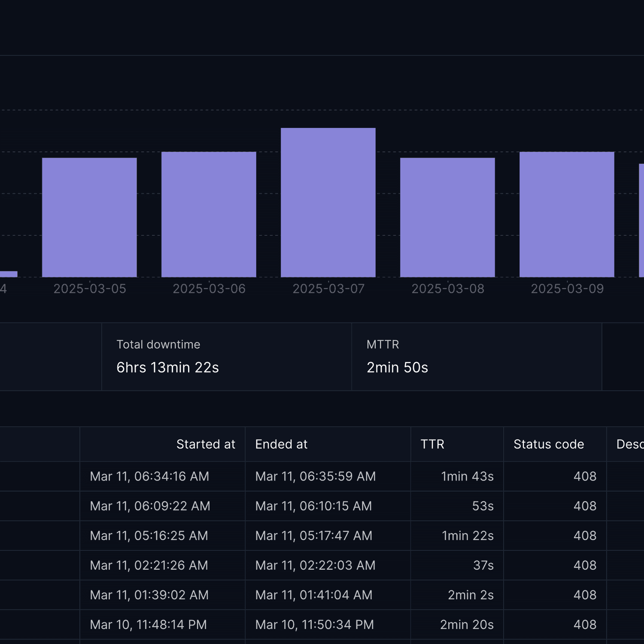
Task: Select the TTR value 53s
Action: pos(483,506)
